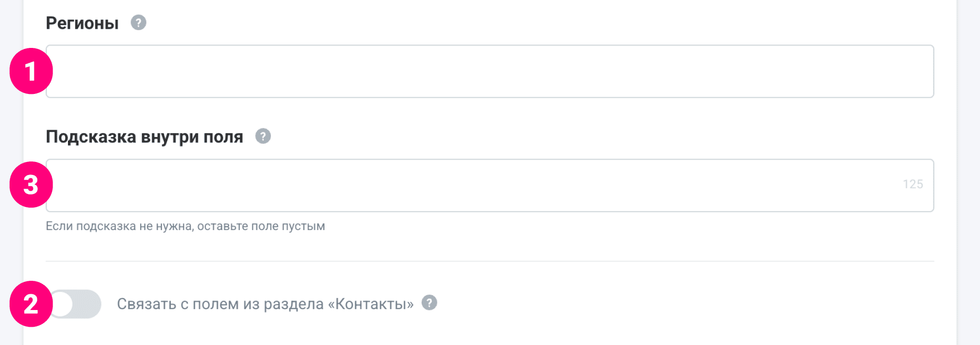Enable the Связать с полем toggle

pos(77,304)
